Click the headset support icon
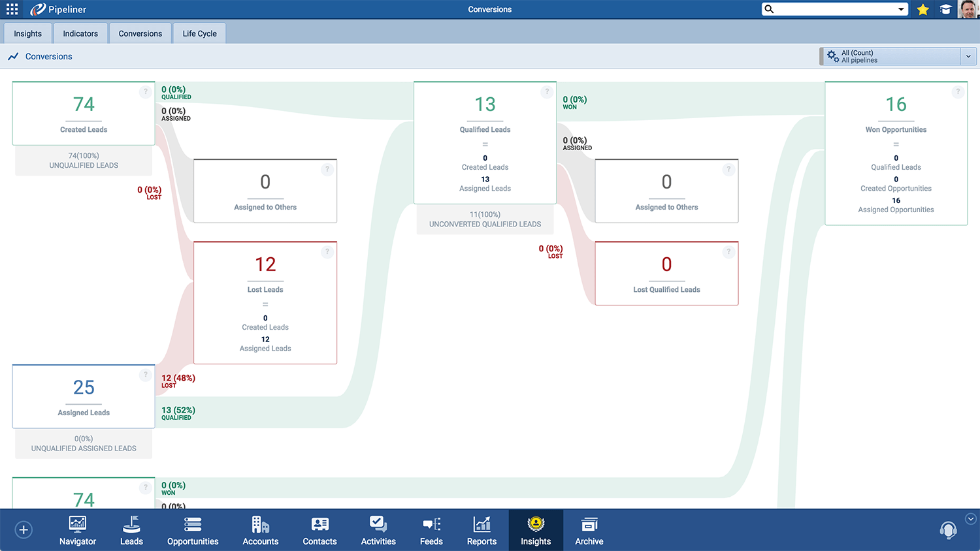Image resolution: width=980 pixels, height=551 pixels. click(948, 529)
